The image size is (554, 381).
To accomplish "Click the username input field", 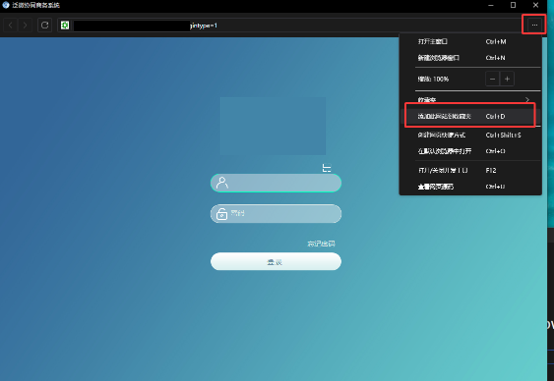I will pos(276,183).
